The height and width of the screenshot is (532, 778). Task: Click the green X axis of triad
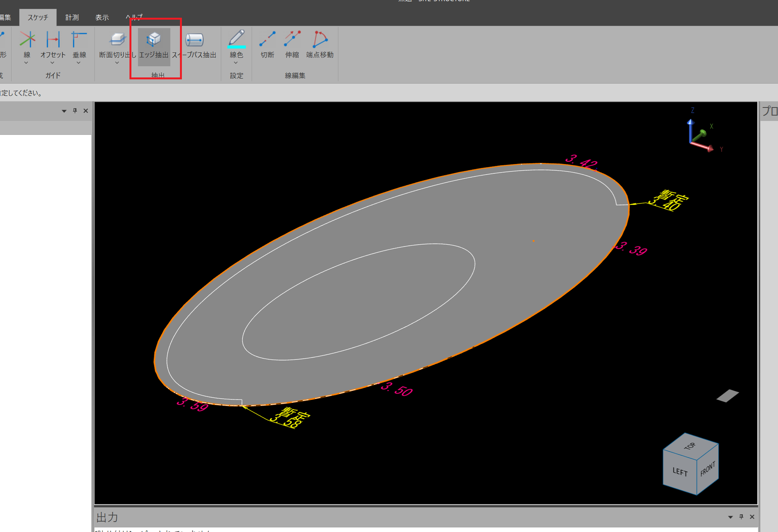pos(700,134)
